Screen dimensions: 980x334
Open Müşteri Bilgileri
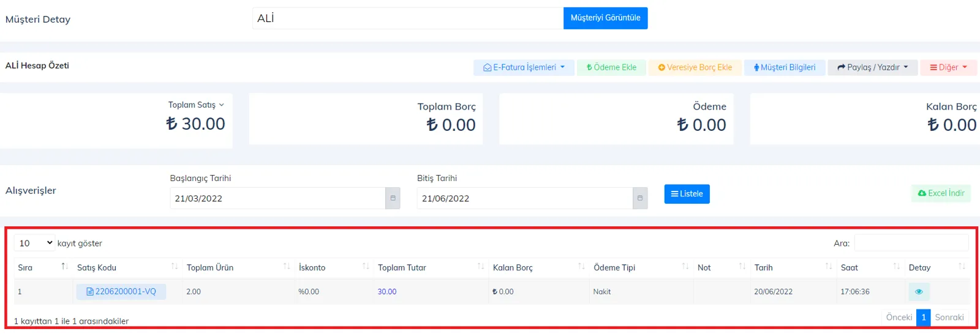pyautogui.click(x=785, y=67)
